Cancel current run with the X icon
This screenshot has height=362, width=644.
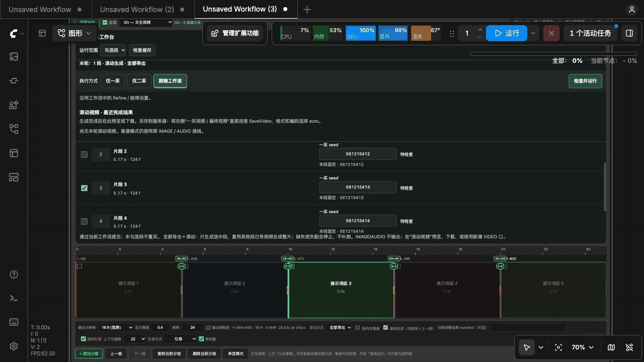(x=551, y=33)
